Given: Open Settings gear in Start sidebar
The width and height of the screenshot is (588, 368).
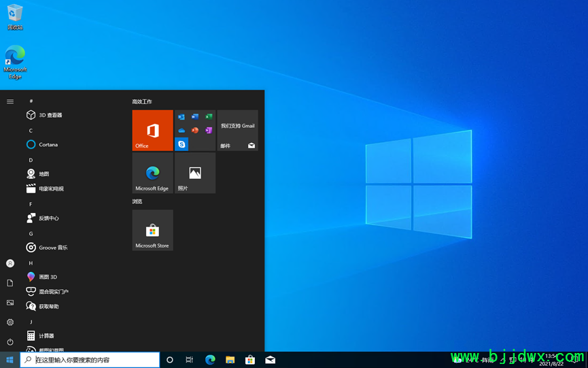Looking at the screenshot, I should [10, 322].
